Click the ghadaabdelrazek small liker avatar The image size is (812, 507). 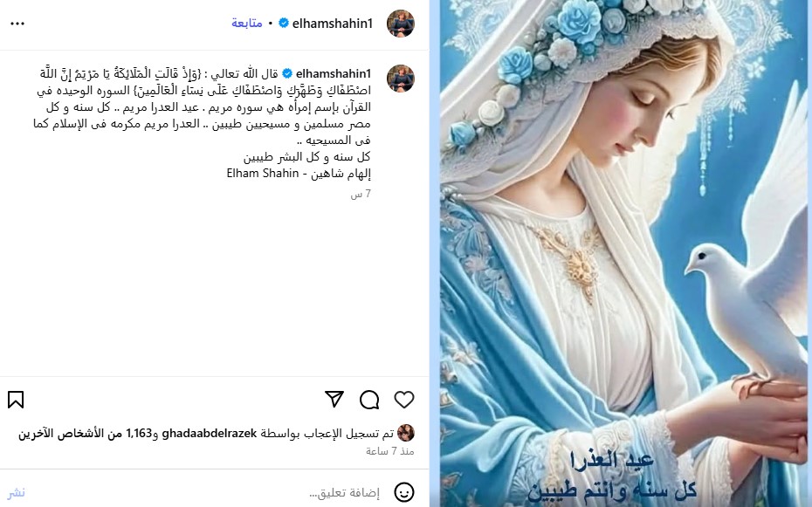click(x=405, y=433)
